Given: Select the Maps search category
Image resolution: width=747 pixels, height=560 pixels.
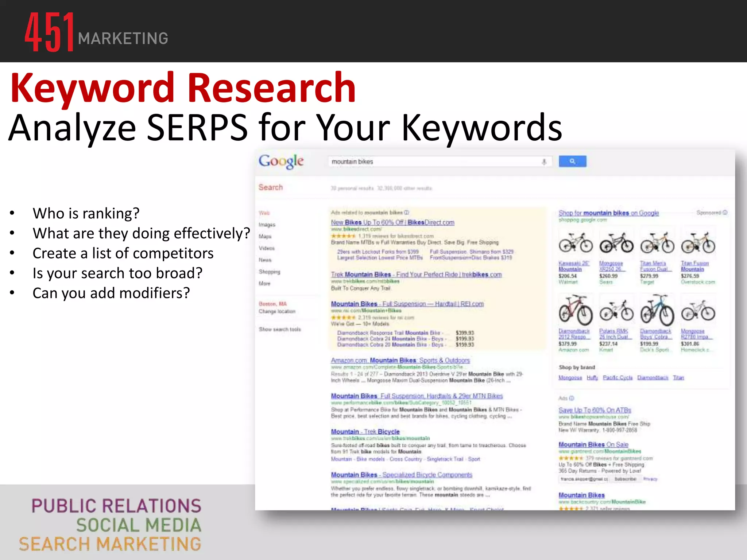Looking at the screenshot, I should click(x=265, y=236).
